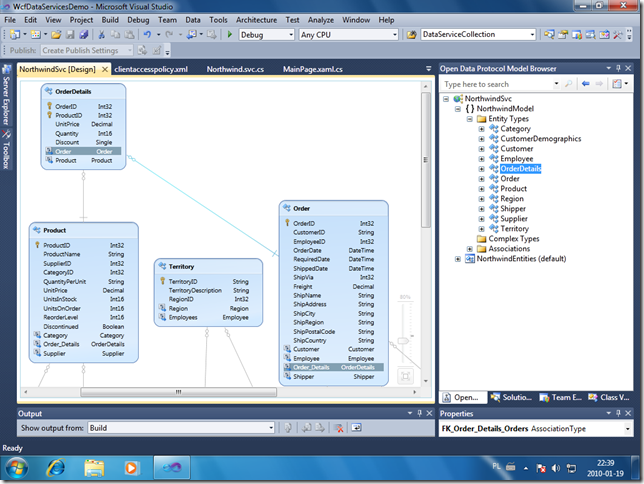Collapse the Entity Types tree node
The width and height of the screenshot is (644, 484).
tap(470, 119)
